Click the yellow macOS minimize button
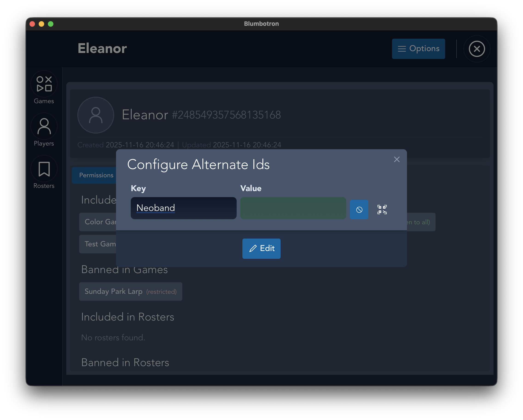 (41, 24)
